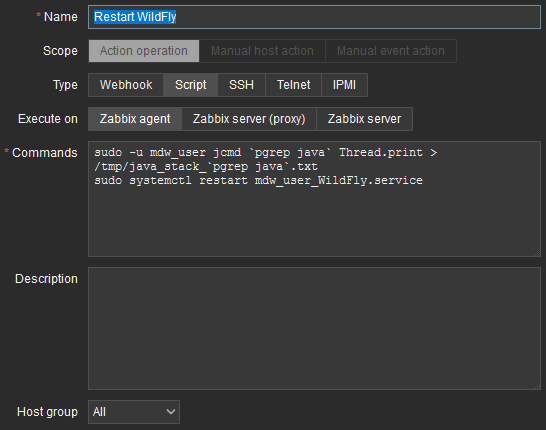
Task: Click in the Commands text area
Action: pos(314,199)
